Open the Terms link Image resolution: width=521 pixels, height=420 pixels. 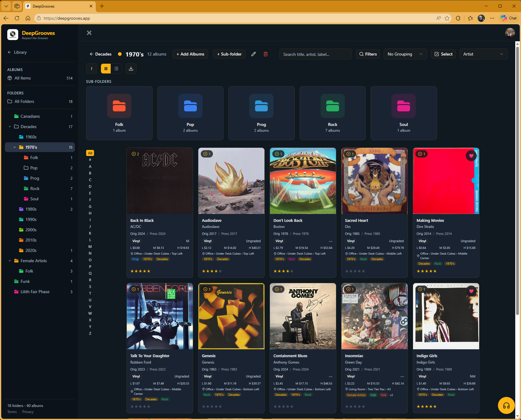(12, 412)
